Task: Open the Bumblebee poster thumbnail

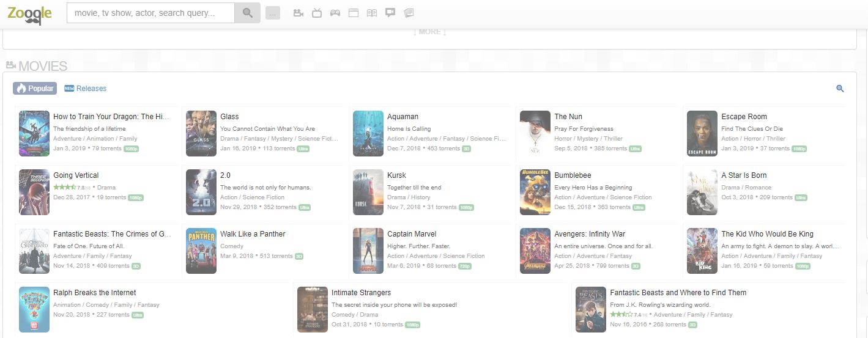Action: click(535, 193)
